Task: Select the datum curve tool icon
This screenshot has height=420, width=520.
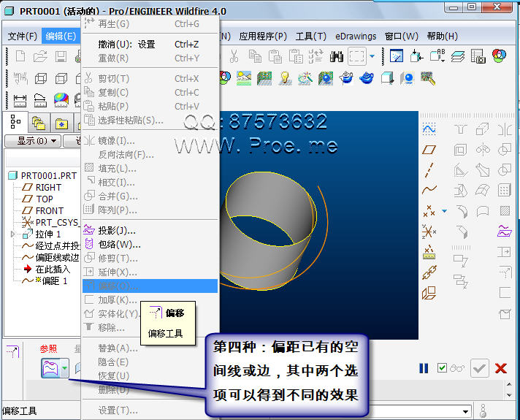Action: [429, 190]
